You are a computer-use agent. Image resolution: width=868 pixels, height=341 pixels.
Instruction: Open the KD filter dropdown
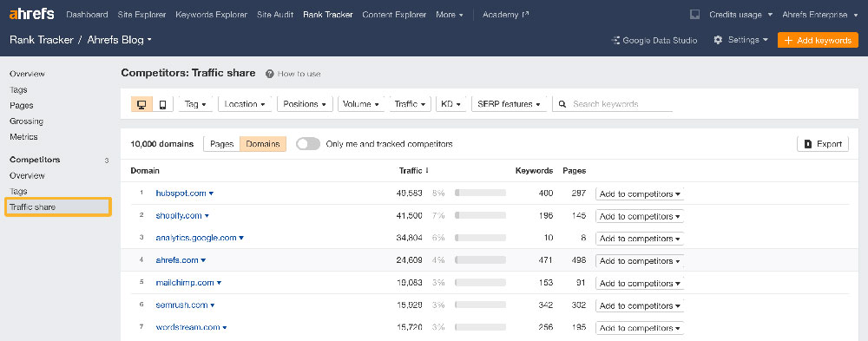click(451, 104)
